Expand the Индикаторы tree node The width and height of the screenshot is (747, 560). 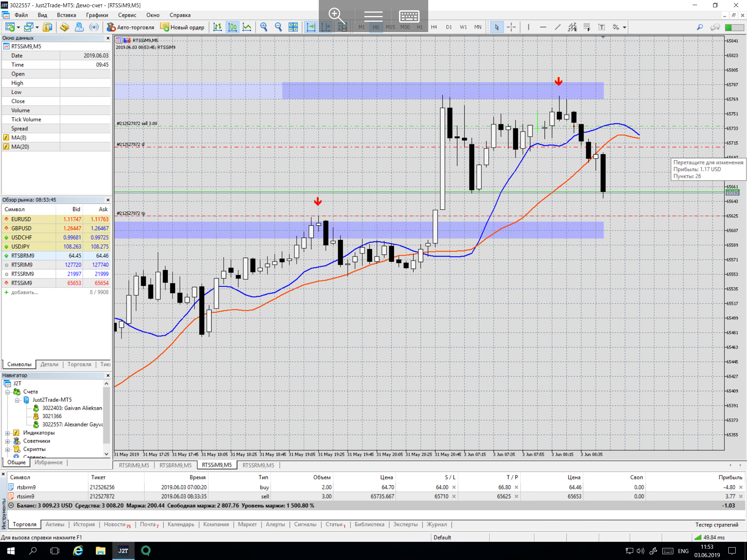(7, 433)
